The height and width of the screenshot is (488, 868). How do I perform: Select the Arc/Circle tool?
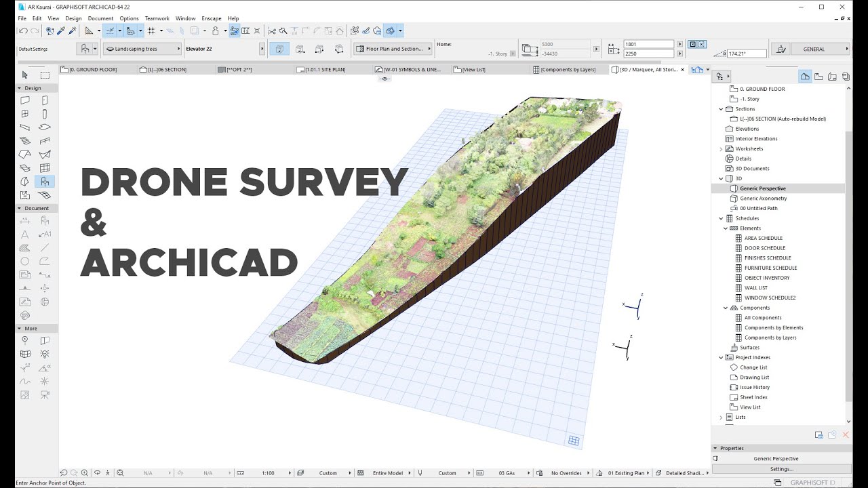[25, 261]
